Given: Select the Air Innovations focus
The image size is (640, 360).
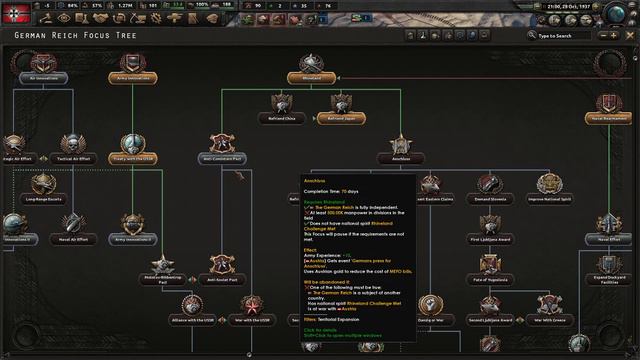Looking at the screenshot, I should [43, 69].
